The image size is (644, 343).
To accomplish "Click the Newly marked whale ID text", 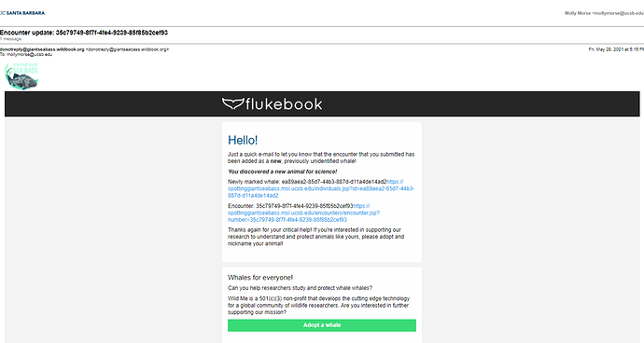I will point(307,182).
